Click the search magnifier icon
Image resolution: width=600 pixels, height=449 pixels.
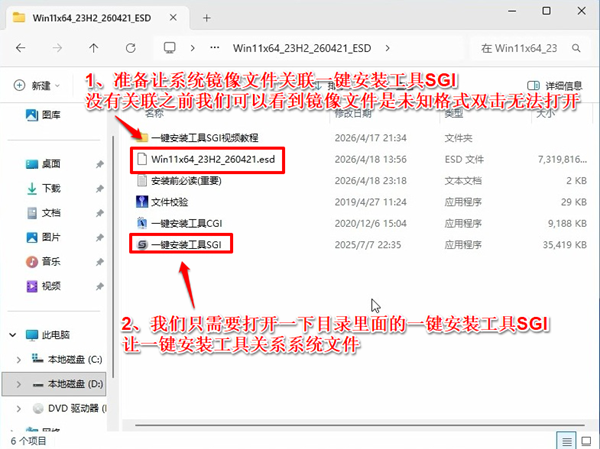[576, 48]
